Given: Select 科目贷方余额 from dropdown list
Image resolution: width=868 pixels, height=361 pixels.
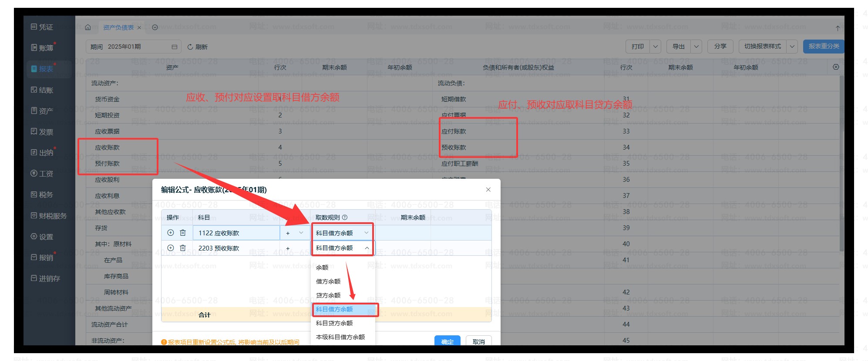Looking at the screenshot, I should [334, 323].
